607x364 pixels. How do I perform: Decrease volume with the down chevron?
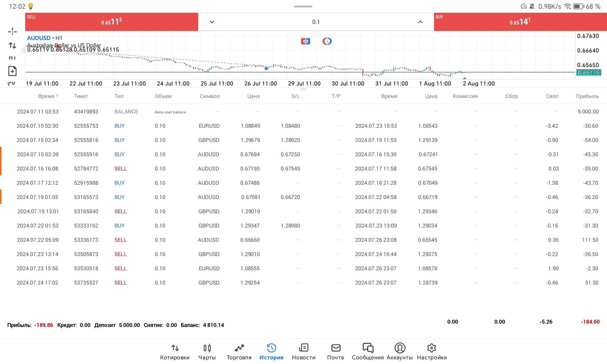(212, 22)
